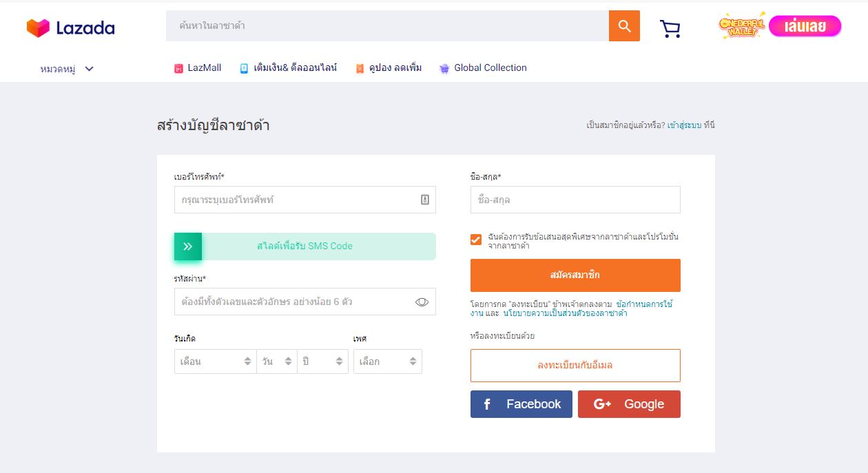Click the Facebook login icon

click(489, 403)
